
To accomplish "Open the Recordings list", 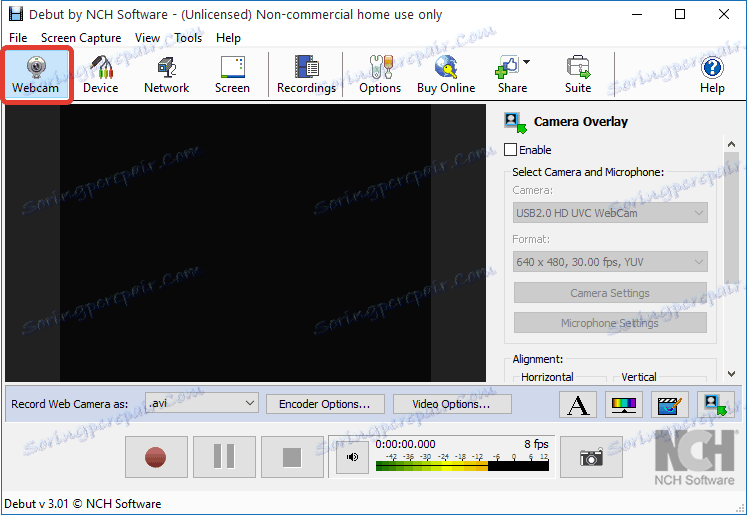I will pos(306,74).
